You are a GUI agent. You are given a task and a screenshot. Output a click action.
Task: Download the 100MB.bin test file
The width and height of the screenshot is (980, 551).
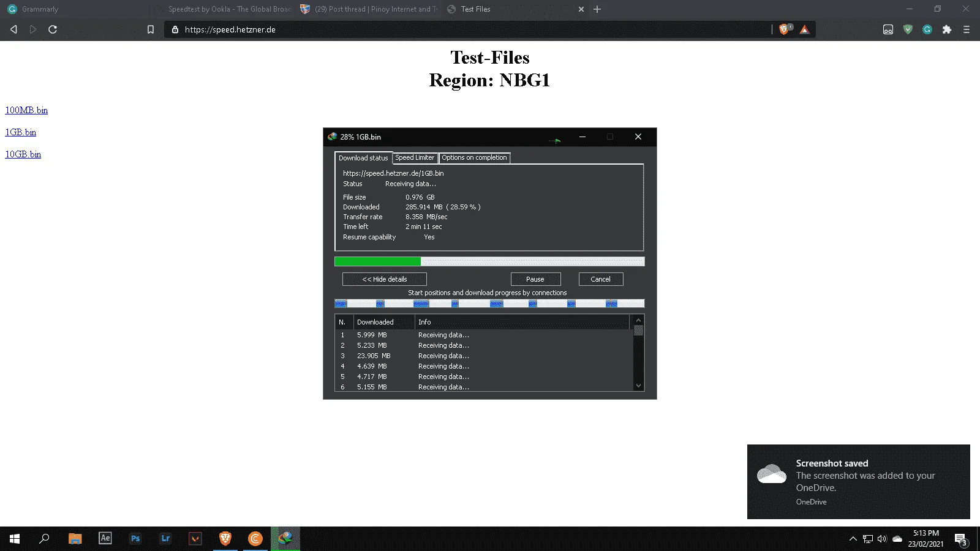(x=26, y=110)
